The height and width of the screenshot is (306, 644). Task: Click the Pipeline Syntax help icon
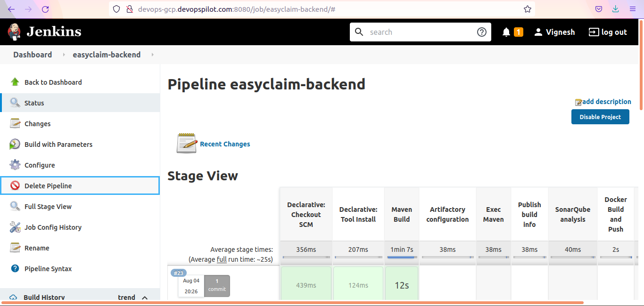15,268
